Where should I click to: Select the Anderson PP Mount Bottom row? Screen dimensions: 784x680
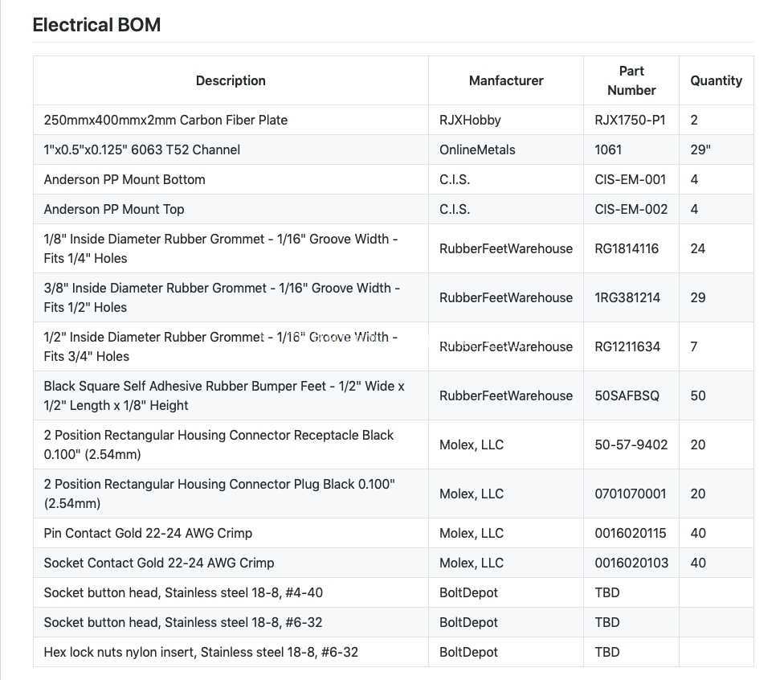point(394,179)
